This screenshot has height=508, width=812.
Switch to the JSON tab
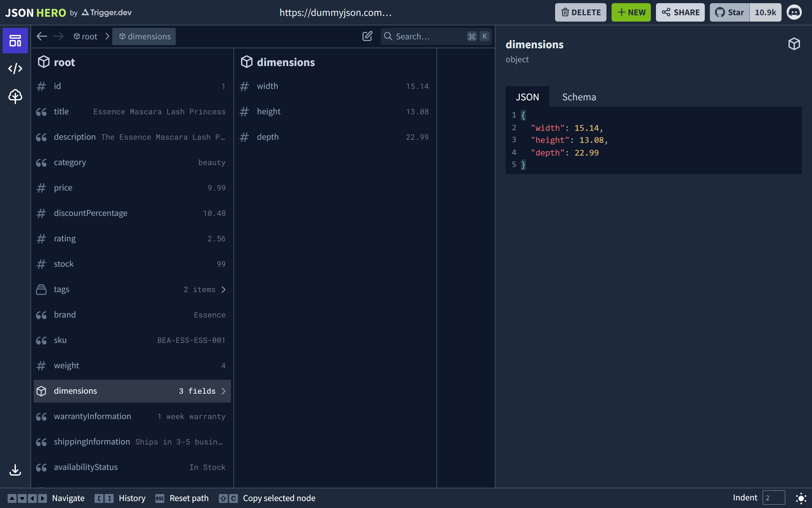click(x=527, y=97)
